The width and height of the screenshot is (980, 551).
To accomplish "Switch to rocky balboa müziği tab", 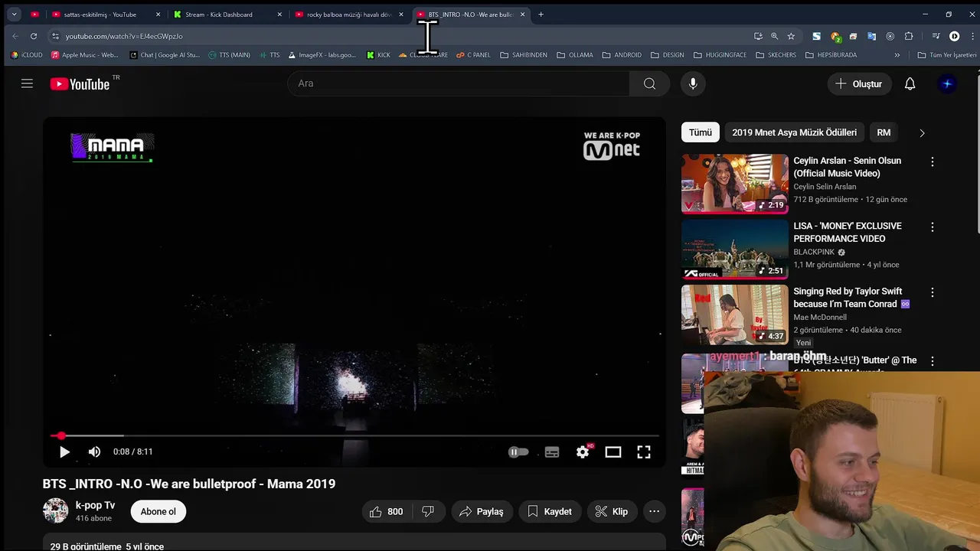I will pyautogui.click(x=349, y=15).
